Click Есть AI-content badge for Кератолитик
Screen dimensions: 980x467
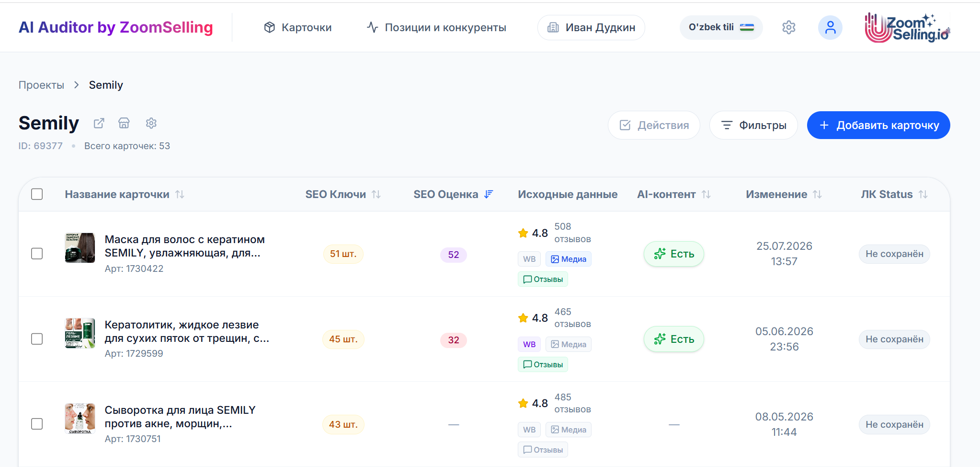(x=673, y=339)
